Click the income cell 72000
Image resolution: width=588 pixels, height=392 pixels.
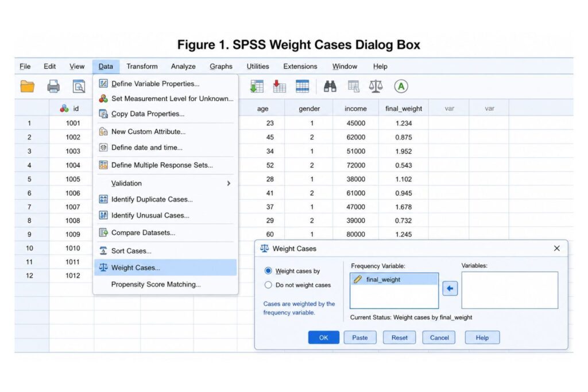tap(355, 165)
